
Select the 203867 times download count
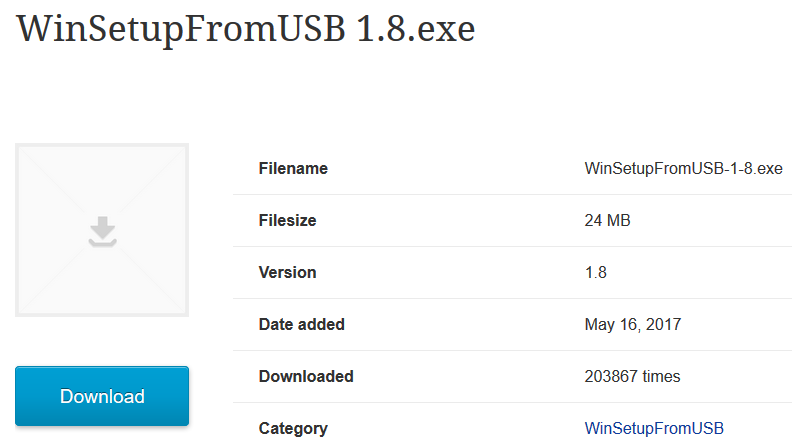click(632, 376)
